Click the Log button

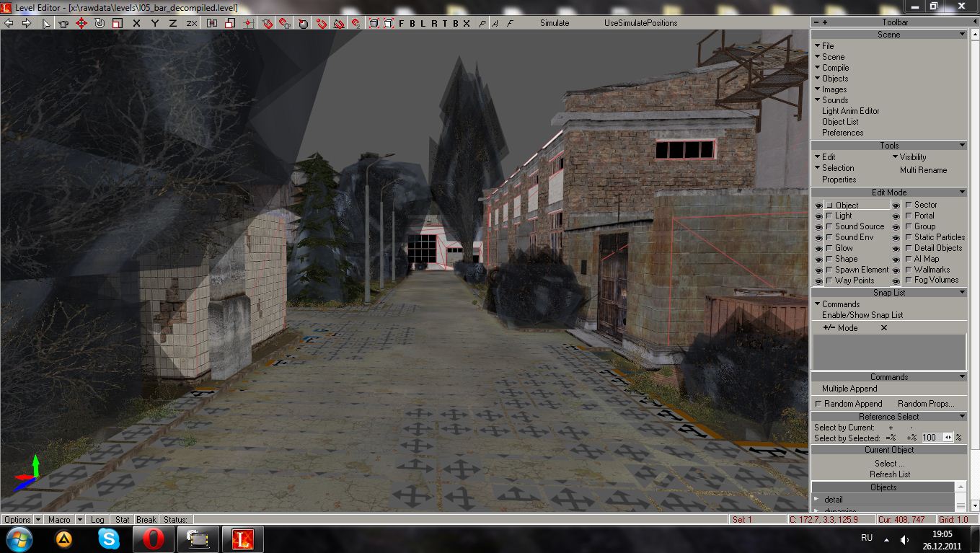(98, 519)
